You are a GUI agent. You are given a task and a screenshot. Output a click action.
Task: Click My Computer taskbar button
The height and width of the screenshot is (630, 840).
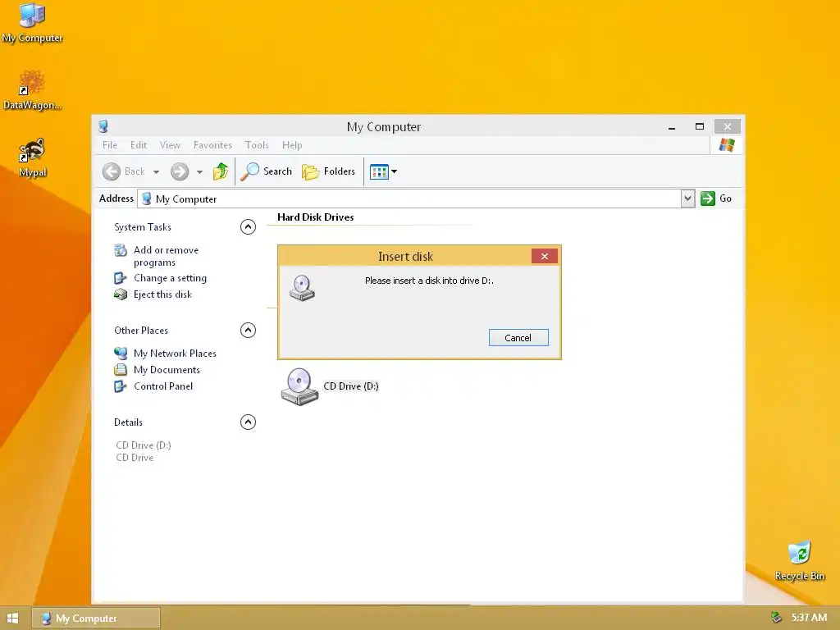96,619
